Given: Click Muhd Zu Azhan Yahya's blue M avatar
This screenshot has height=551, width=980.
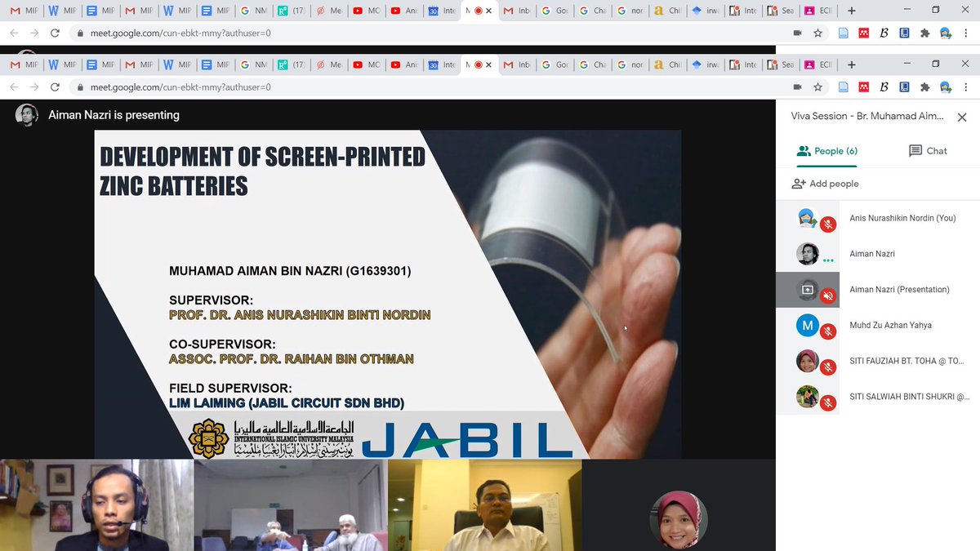Looking at the screenshot, I should tap(807, 325).
